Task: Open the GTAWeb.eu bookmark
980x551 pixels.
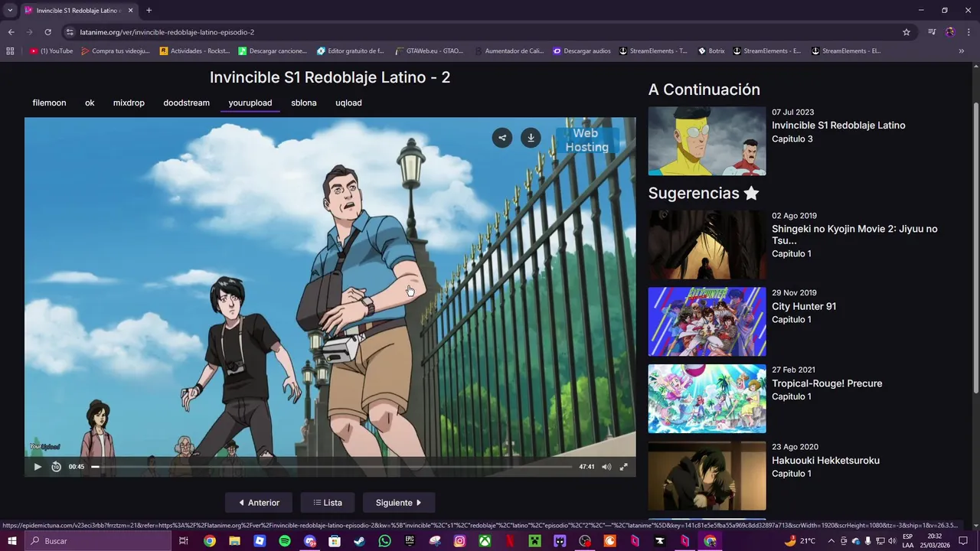Action: point(430,51)
